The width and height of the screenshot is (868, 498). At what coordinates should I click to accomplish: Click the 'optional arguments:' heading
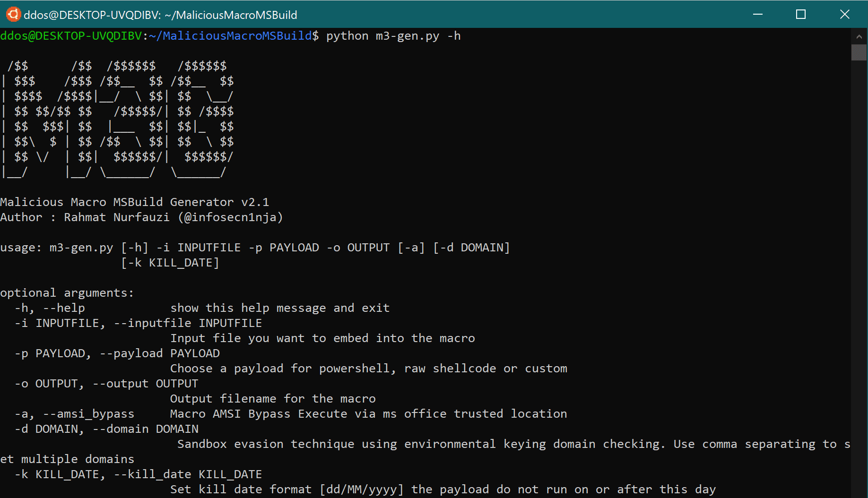click(67, 293)
